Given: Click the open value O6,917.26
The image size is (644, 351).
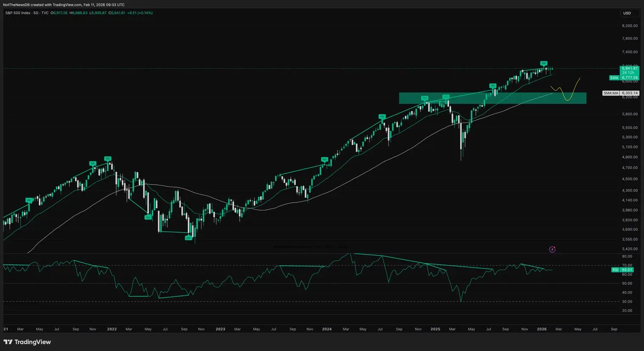Looking at the screenshot, I should (x=59, y=13).
